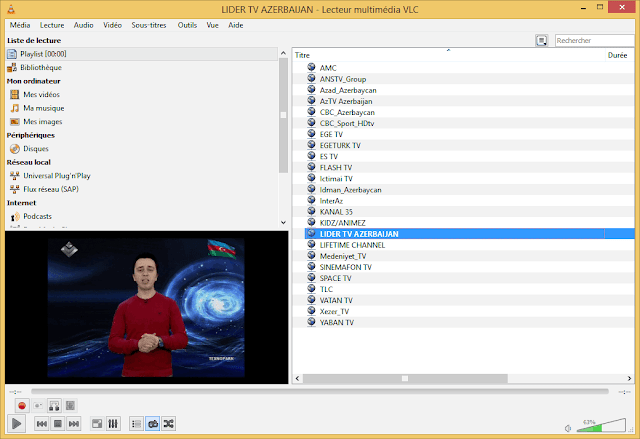Viewport: 640px width, 439px height.
Task: Select Playlist in the sidebar
Action: click(142, 54)
